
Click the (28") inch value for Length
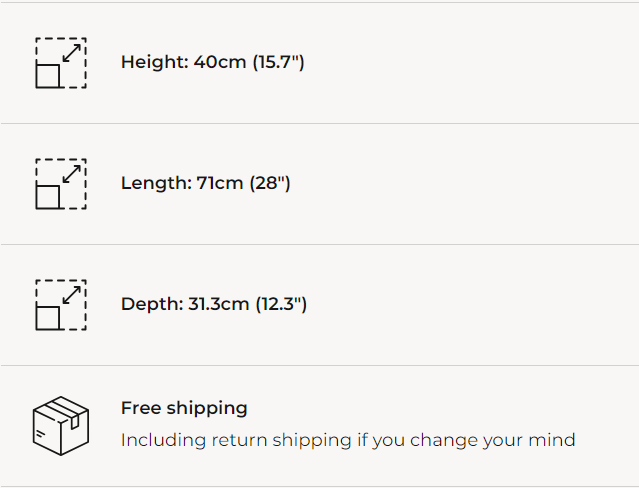point(270,184)
